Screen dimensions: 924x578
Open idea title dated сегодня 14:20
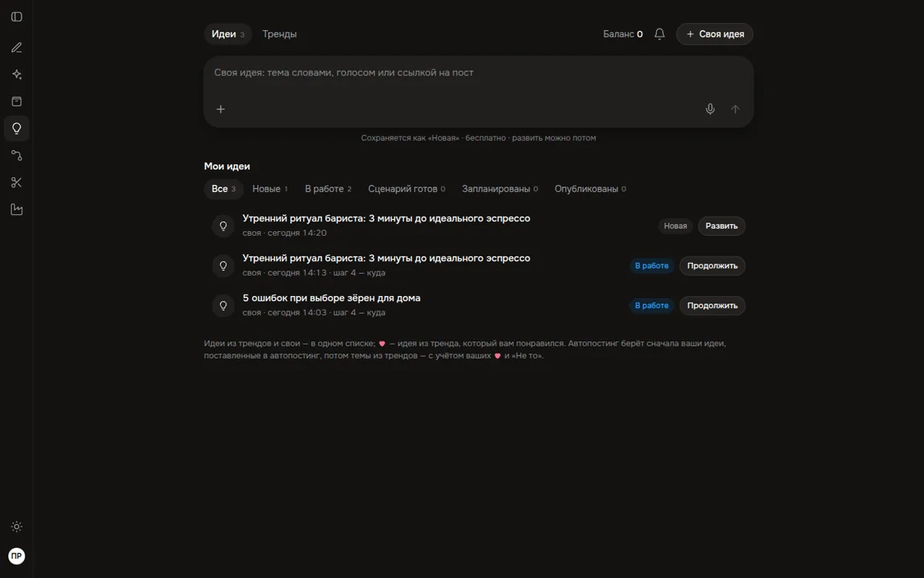click(x=387, y=218)
